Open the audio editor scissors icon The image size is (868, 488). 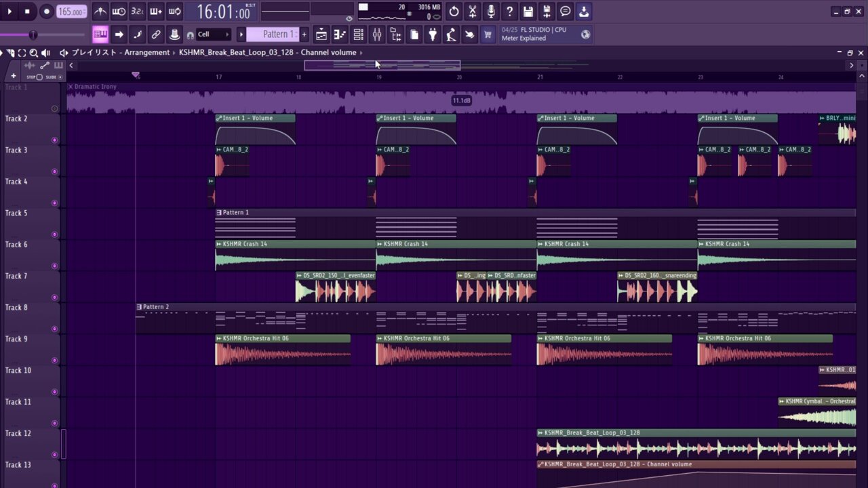click(473, 11)
